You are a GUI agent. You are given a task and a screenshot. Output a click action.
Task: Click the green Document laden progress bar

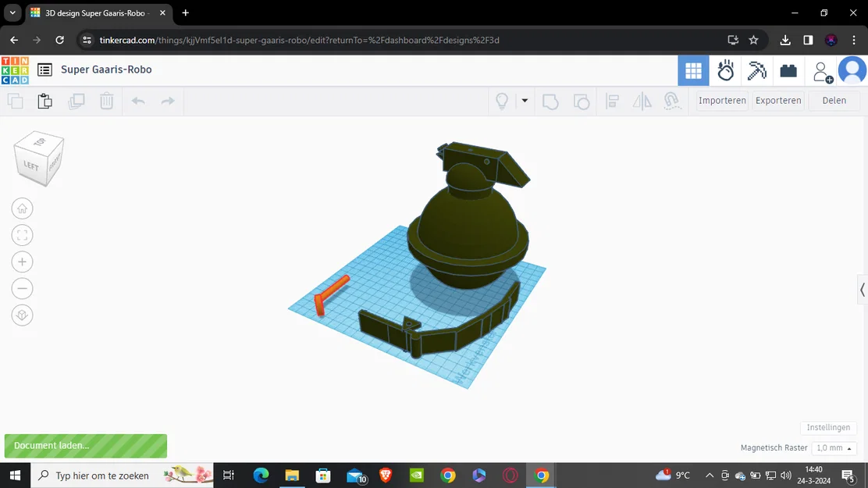click(x=86, y=446)
